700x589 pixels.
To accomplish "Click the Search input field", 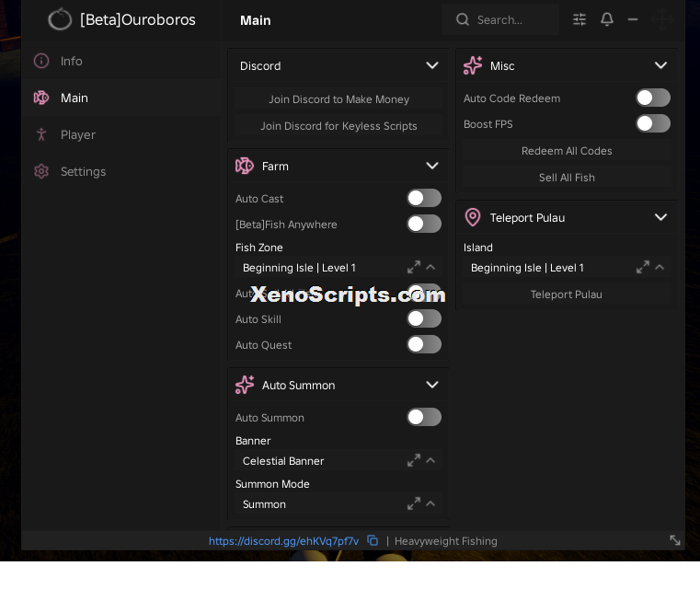I will tap(500, 19).
